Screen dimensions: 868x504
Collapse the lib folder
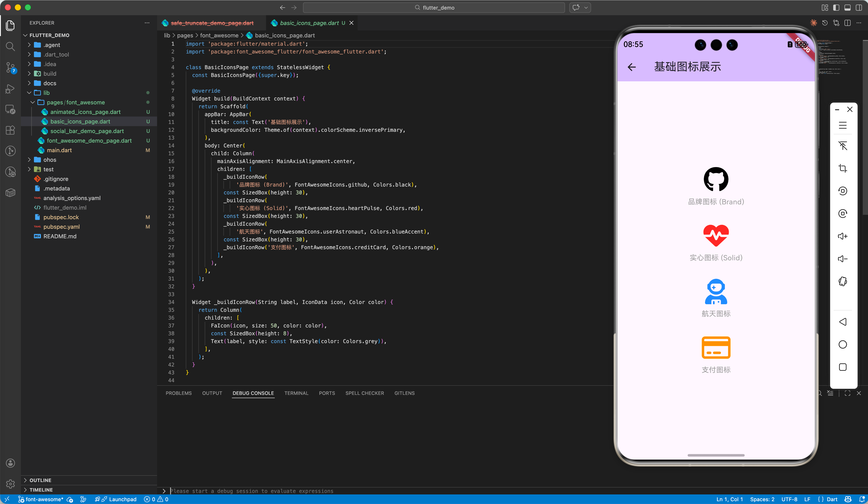click(46, 93)
